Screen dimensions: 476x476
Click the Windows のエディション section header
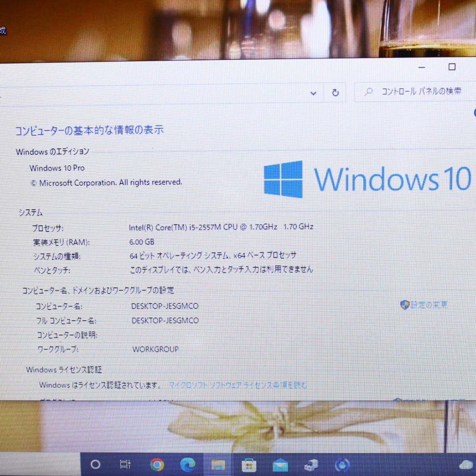coord(52,152)
